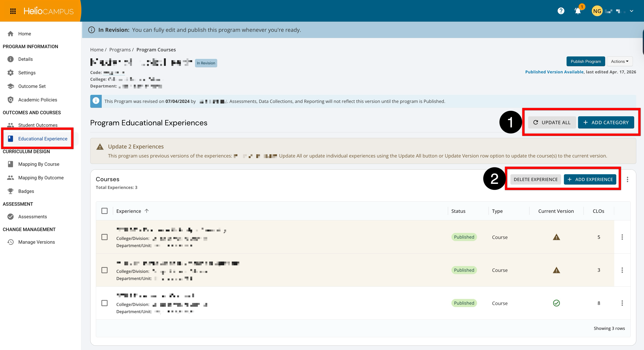Open the Courses category three-dot menu
Image resolution: width=644 pixels, height=350 pixels.
627,180
